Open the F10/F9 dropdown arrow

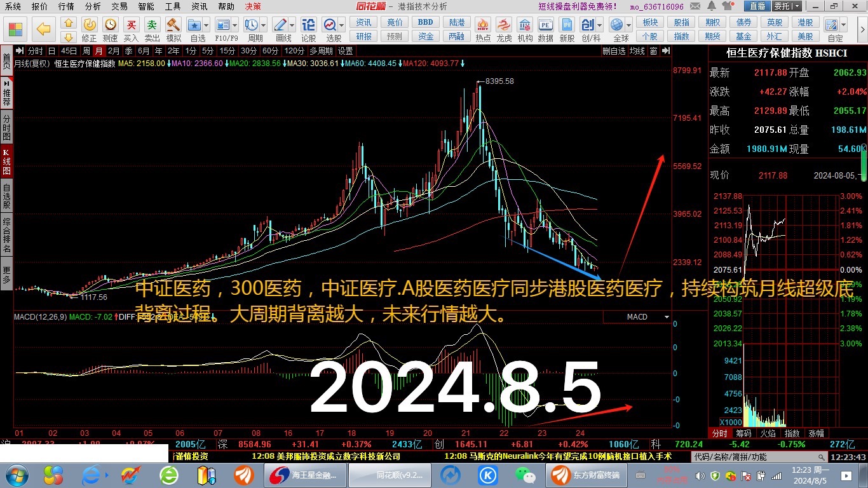tap(234, 25)
